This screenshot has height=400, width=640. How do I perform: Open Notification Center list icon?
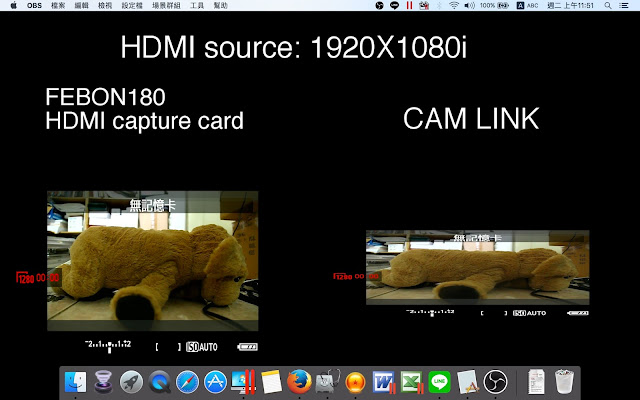(624, 5)
